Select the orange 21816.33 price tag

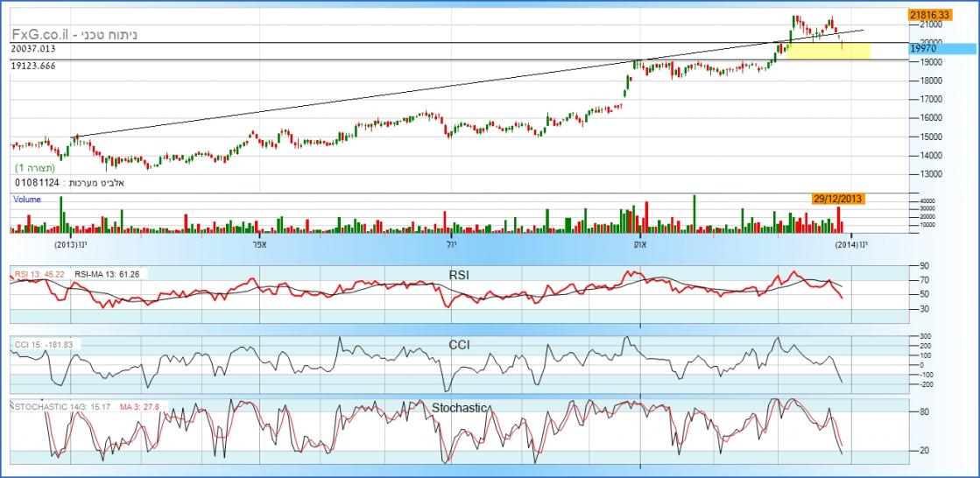[930, 15]
